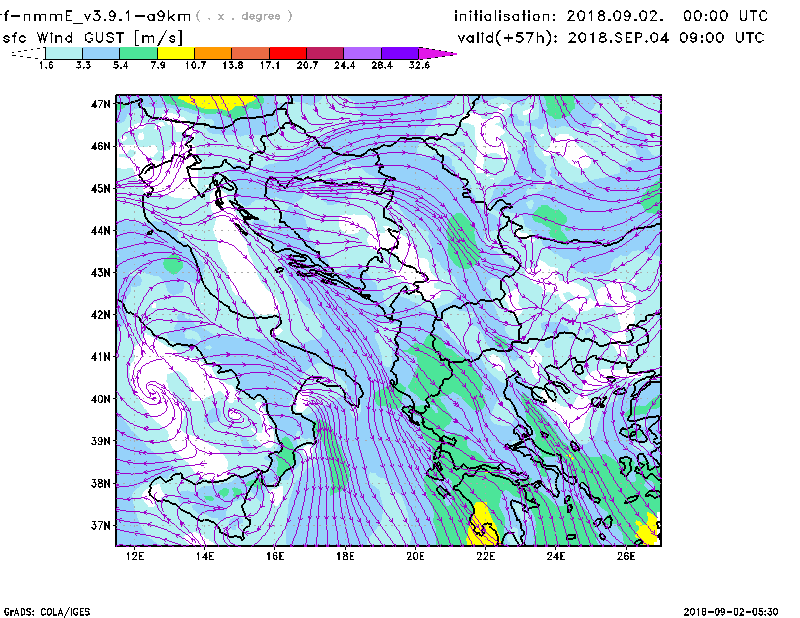Click the 38N latitude label
800x618 pixels.
[101, 483]
